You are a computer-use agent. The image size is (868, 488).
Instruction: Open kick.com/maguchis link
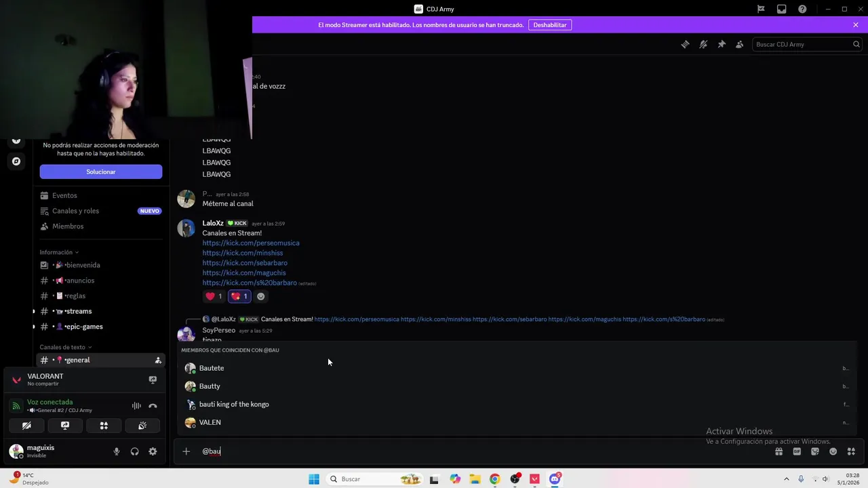(244, 272)
